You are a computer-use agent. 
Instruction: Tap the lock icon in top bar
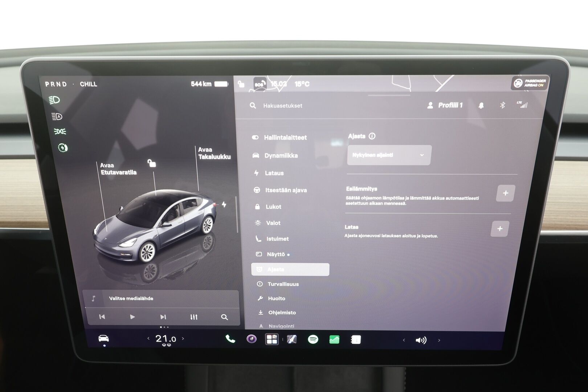(x=241, y=84)
